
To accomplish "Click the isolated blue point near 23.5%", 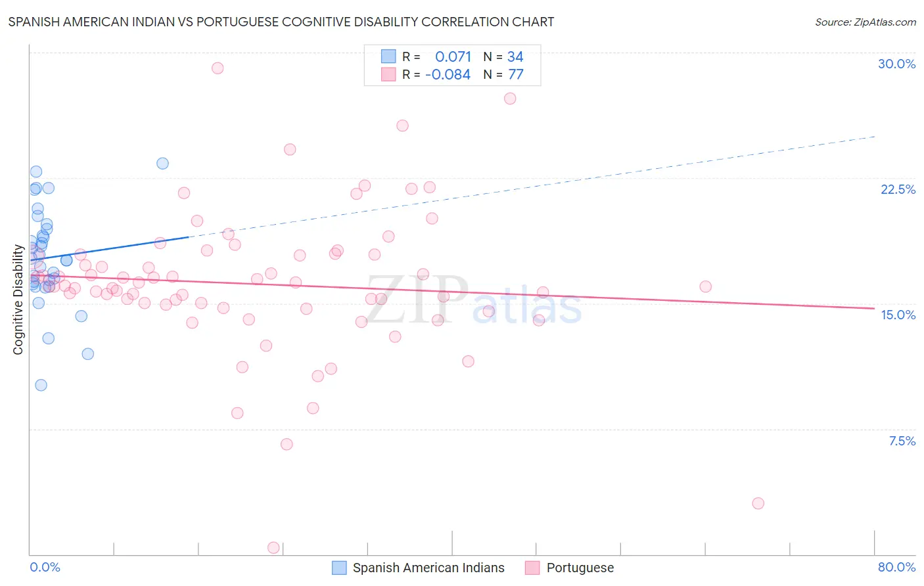I will [x=162, y=164].
